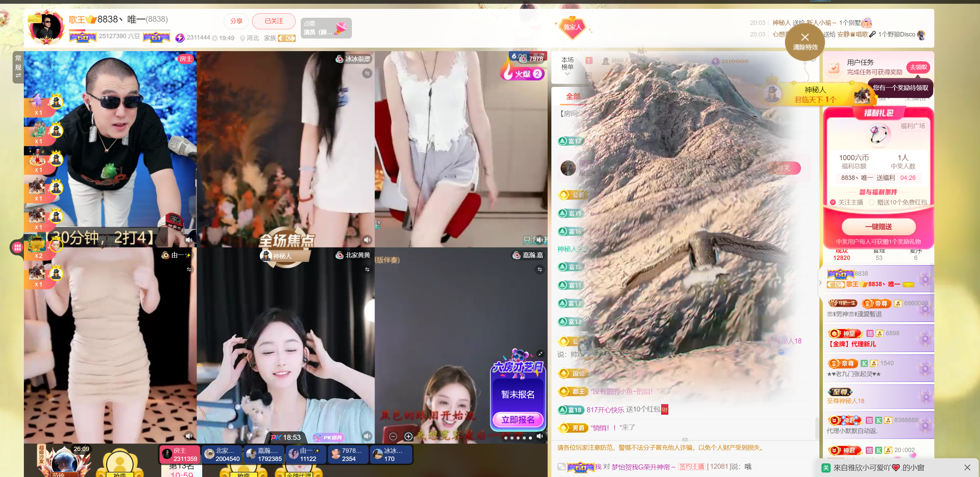Image resolution: width=980 pixels, height=477 pixels.
Task: Open the 福利广场 welfare plaza link
Action: click(x=912, y=126)
